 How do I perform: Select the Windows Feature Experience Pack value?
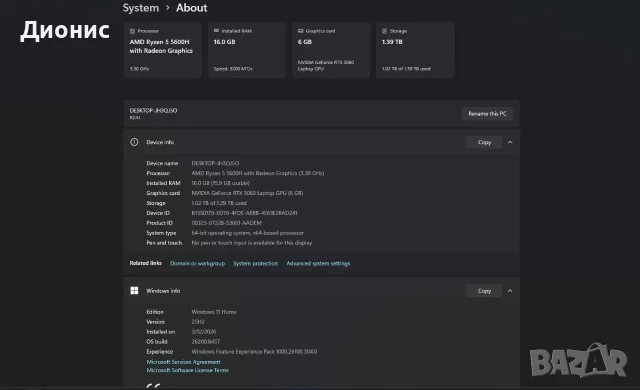click(x=254, y=352)
